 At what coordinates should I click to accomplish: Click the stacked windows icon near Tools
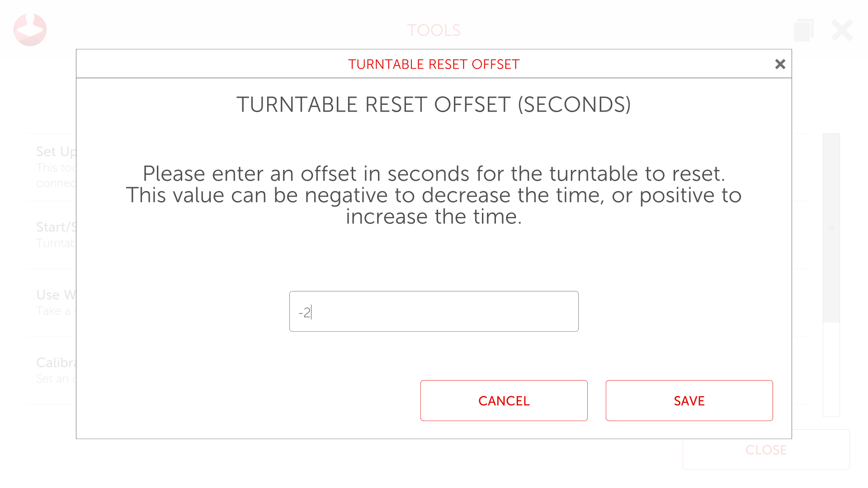click(x=803, y=30)
